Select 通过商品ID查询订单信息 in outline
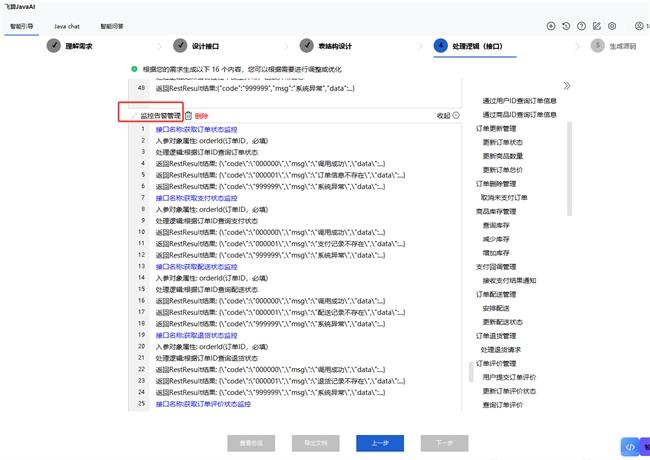 click(x=519, y=114)
